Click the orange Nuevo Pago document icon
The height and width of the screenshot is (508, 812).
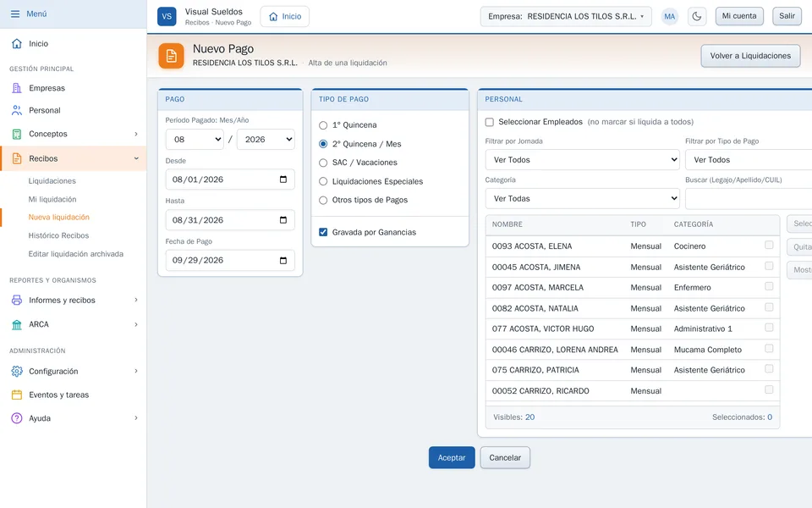(172, 56)
